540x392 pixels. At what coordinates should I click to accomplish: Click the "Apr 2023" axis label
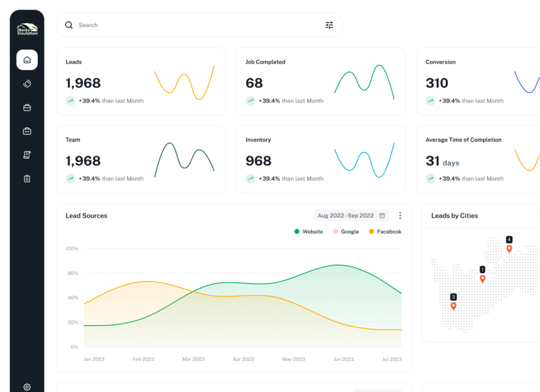[243, 359]
